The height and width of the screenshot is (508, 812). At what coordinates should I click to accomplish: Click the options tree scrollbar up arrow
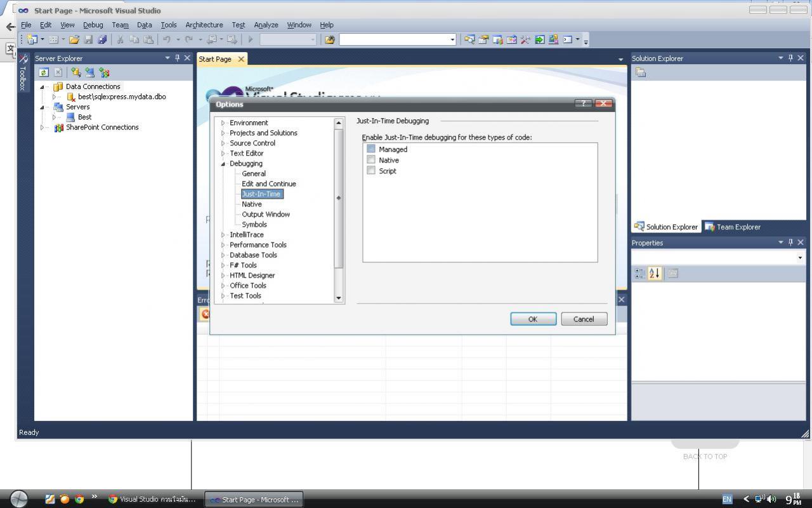[x=339, y=123]
